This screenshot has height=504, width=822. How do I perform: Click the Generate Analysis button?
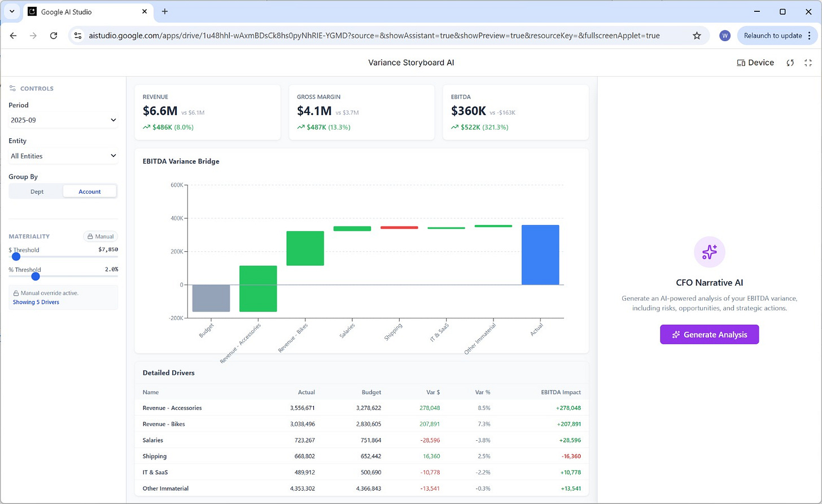(x=709, y=335)
